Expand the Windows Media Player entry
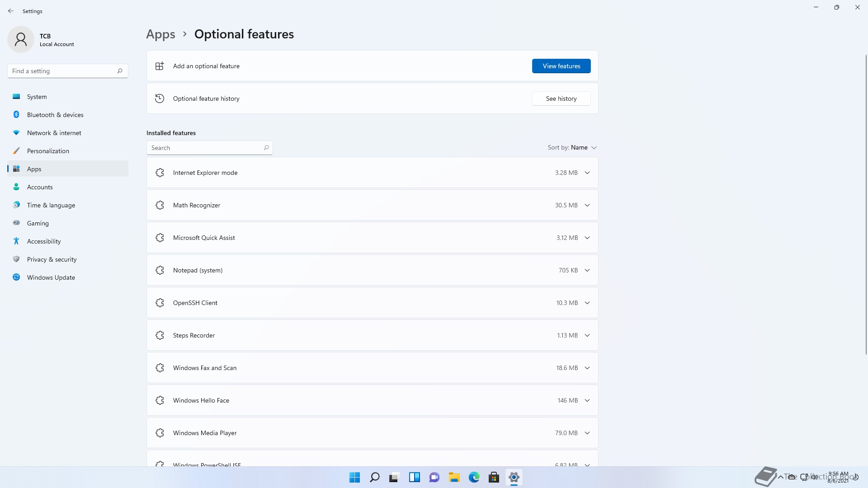Image resolution: width=868 pixels, height=488 pixels. pyautogui.click(x=587, y=433)
